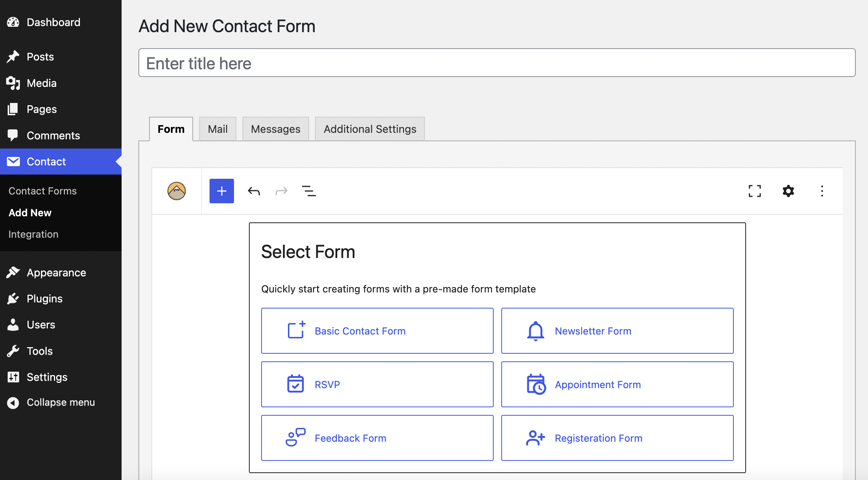Click the redo arrow icon

(x=281, y=191)
